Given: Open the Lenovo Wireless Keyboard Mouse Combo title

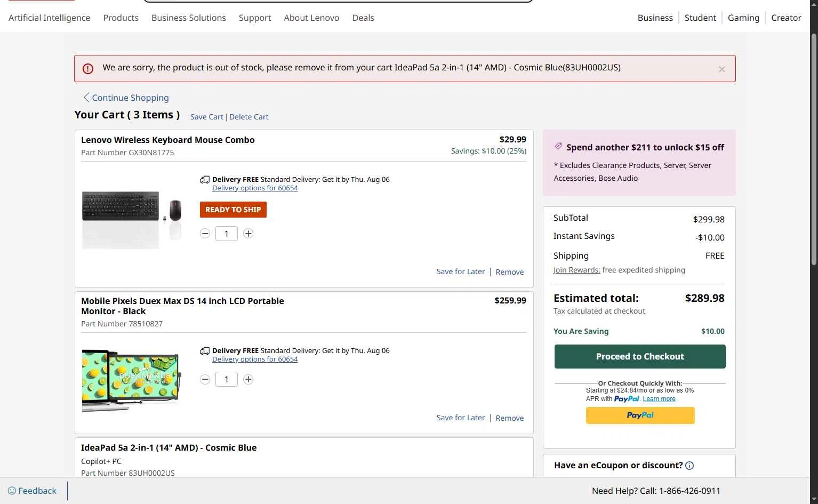Looking at the screenshot, I should [168, 140].
